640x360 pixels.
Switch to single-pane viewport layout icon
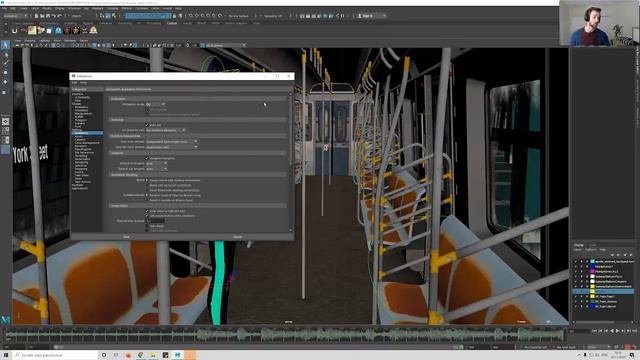click(5, 122)
